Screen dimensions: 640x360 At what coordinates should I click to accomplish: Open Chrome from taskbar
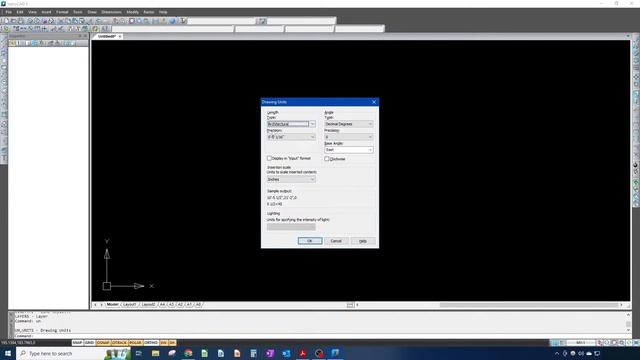pos(188,353)
